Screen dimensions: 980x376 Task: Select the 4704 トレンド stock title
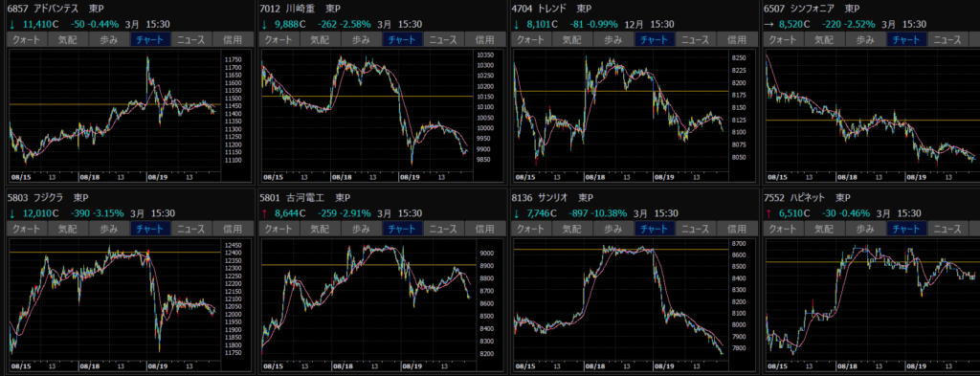(551, 9)
